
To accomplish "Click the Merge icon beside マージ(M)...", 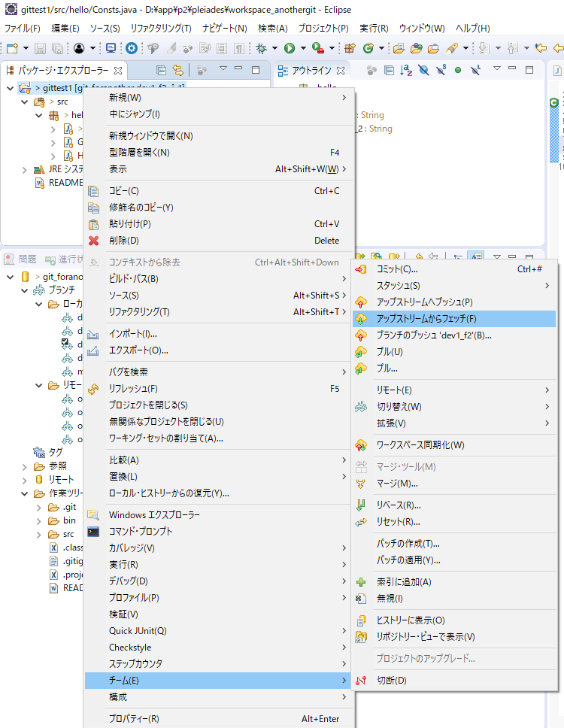I will tap(361, 484).
